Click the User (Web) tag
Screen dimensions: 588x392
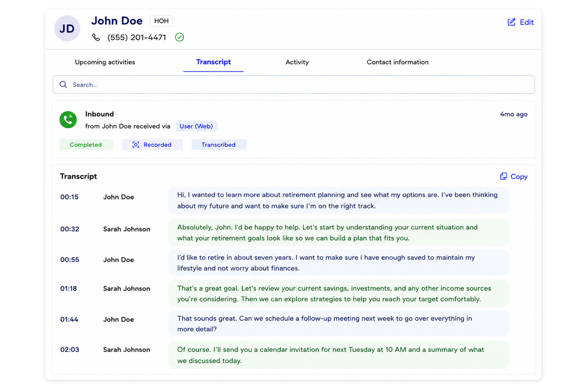pos(196,126)
